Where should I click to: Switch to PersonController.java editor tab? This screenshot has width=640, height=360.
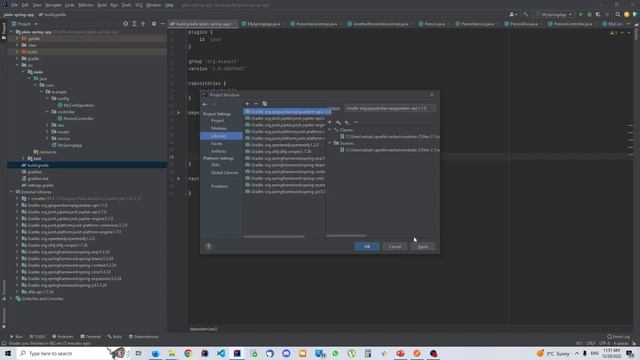coord(572,24)
